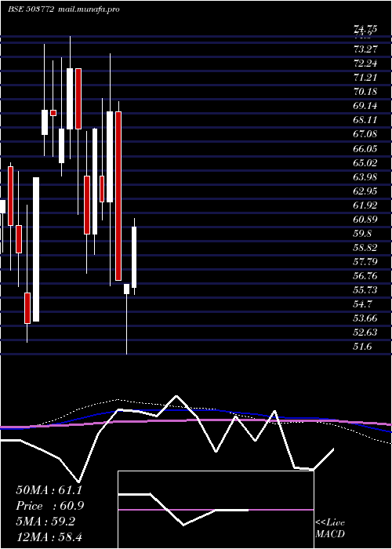392x549 pixels.
Task: Click the 12MA : 58.4 readout
Action: 49,537
